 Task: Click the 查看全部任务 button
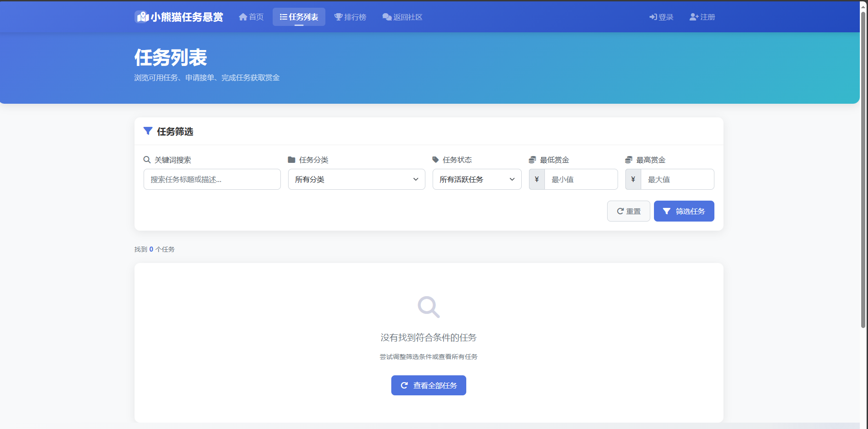tap(429, 385)
